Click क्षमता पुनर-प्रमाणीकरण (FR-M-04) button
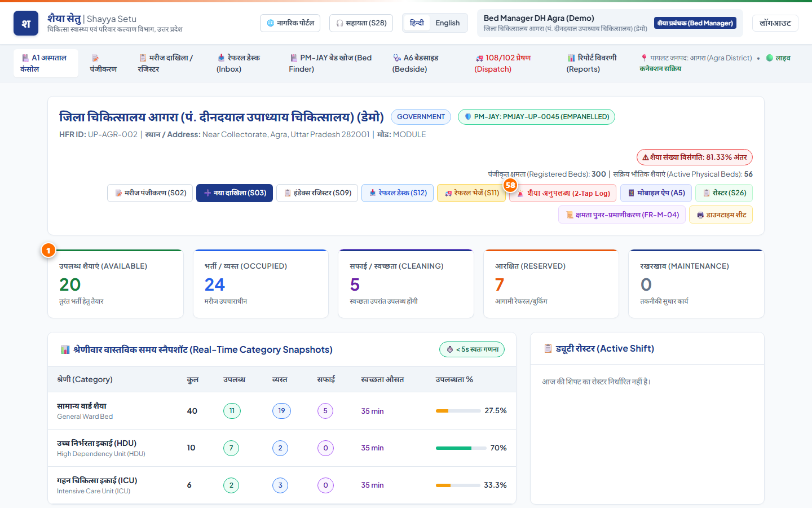The height and width of the screenshot is (508, 812). click(x=623, y=215)
